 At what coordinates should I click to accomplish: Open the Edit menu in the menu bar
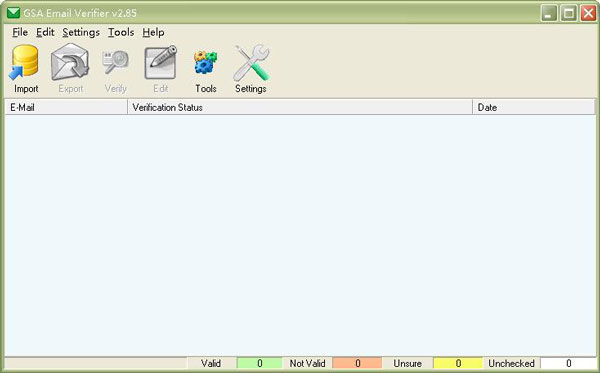tap(45, 33)
